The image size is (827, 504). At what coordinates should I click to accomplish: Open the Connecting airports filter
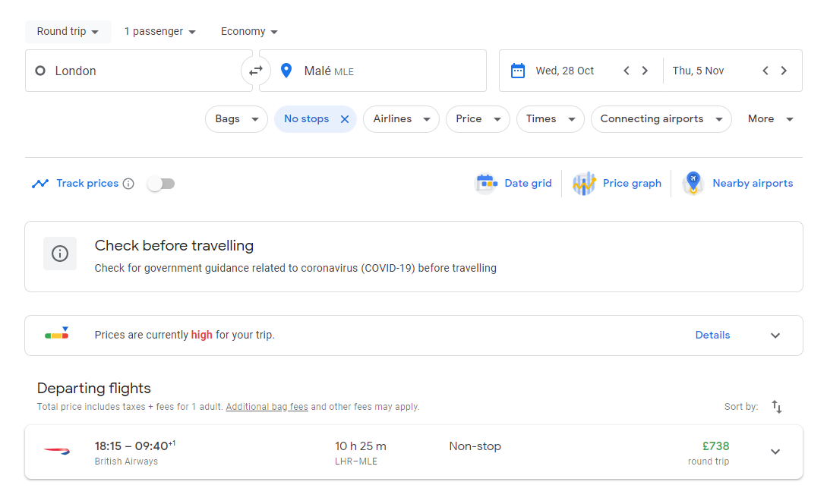pyautogui.click(x=661, y=119)
